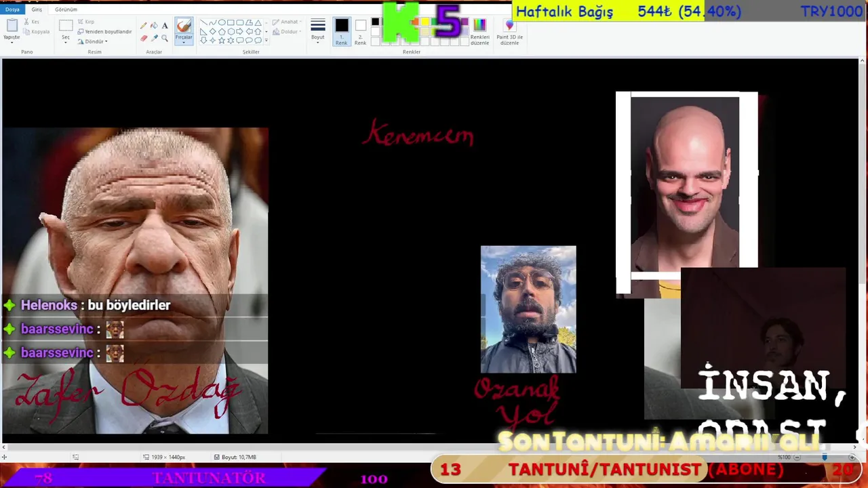
Task: Choose the Line shape
Action: (203, 22)
